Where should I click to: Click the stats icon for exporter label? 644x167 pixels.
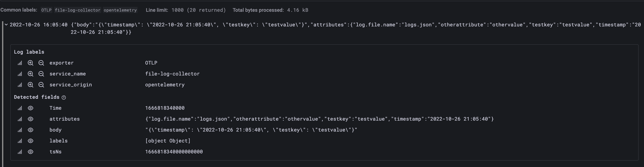pos(20,63)
